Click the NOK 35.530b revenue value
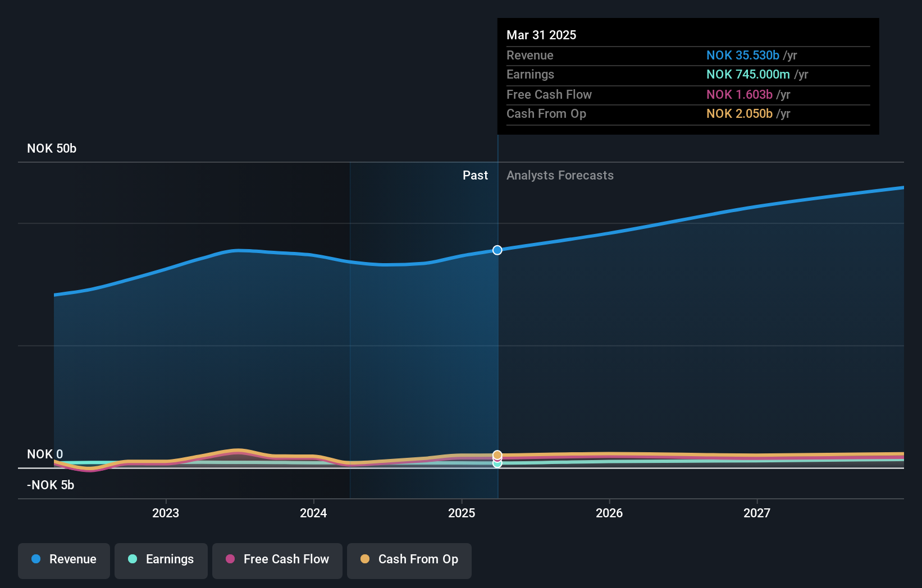This screenshot has height=588, width=922. [x=742, y=56]
